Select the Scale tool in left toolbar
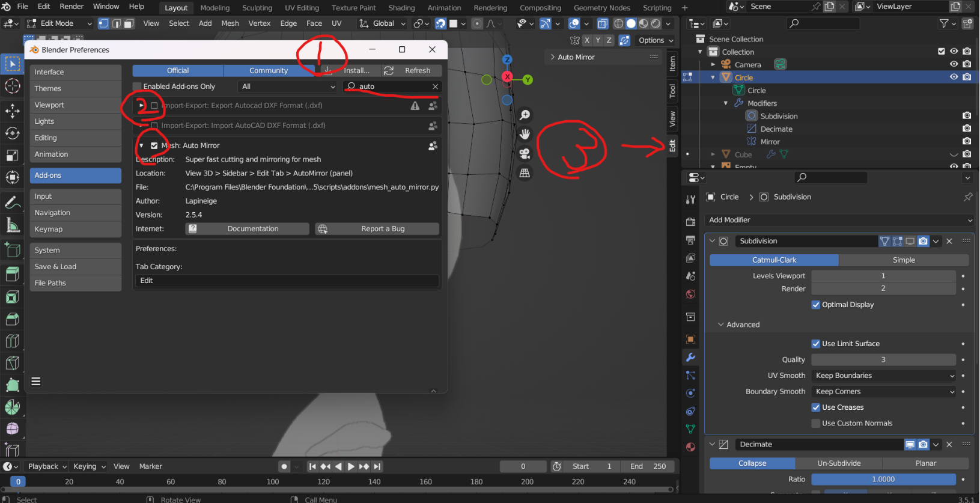 [x=13, y=155]
